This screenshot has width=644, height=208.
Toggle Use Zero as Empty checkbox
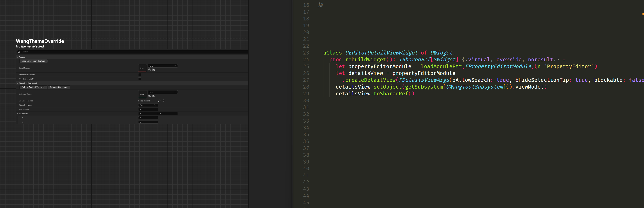[x=140, y=79]
